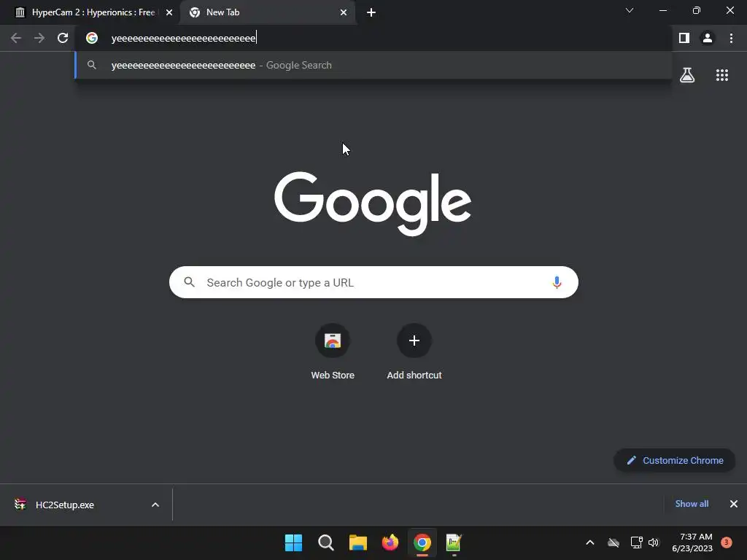This screenshot has width=747, height=560.
Task: Open Customize Chrome
Action: [x=675, y=461]
